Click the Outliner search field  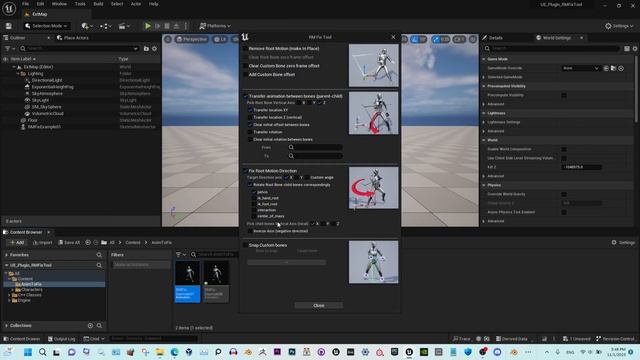point(79,49)
